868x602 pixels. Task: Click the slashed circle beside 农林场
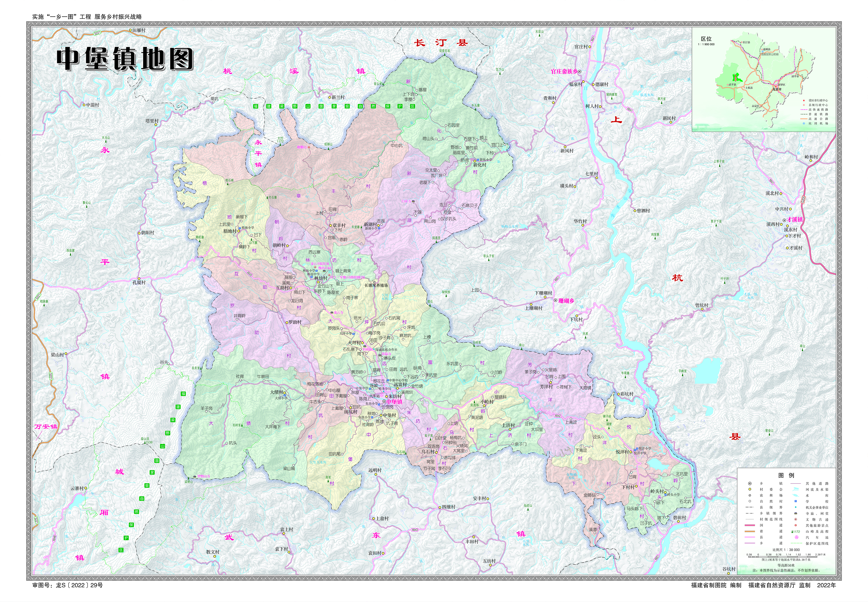pos(750,495)
